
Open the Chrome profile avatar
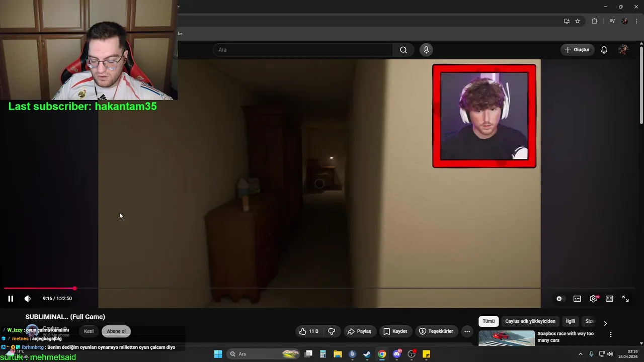pos(624,21)
